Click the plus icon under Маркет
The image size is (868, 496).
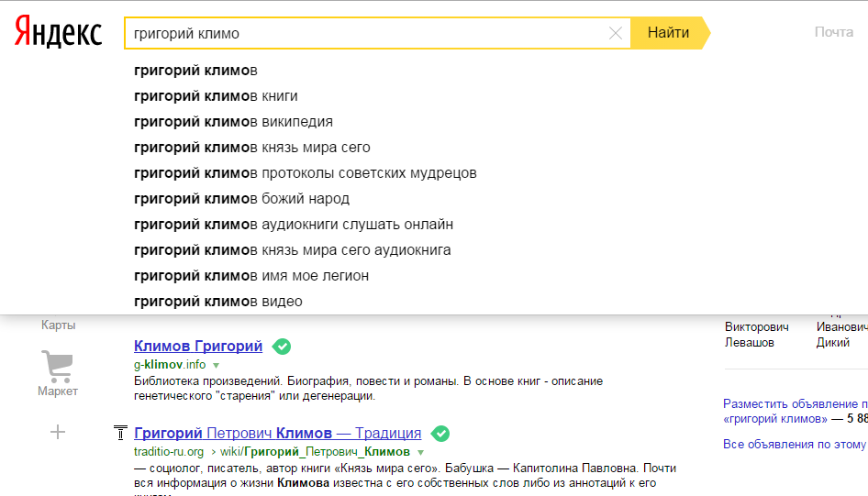(x=58, y=432)
